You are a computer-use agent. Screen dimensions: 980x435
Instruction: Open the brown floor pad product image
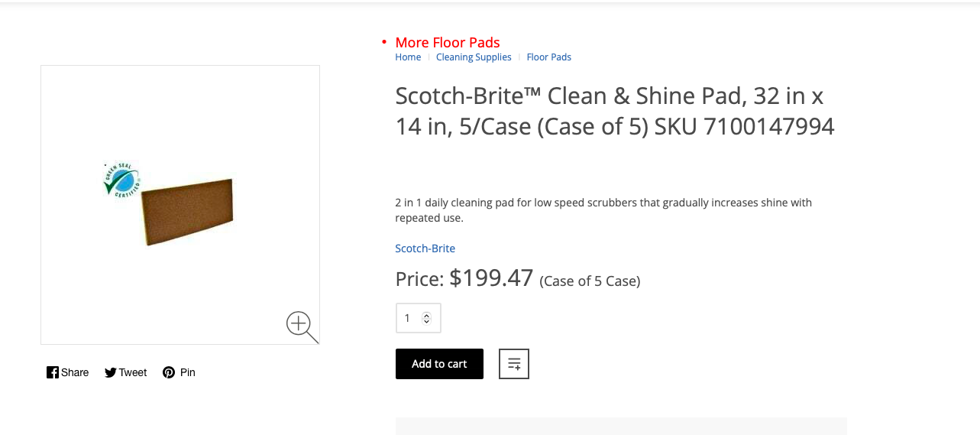(x=189, y=211)
